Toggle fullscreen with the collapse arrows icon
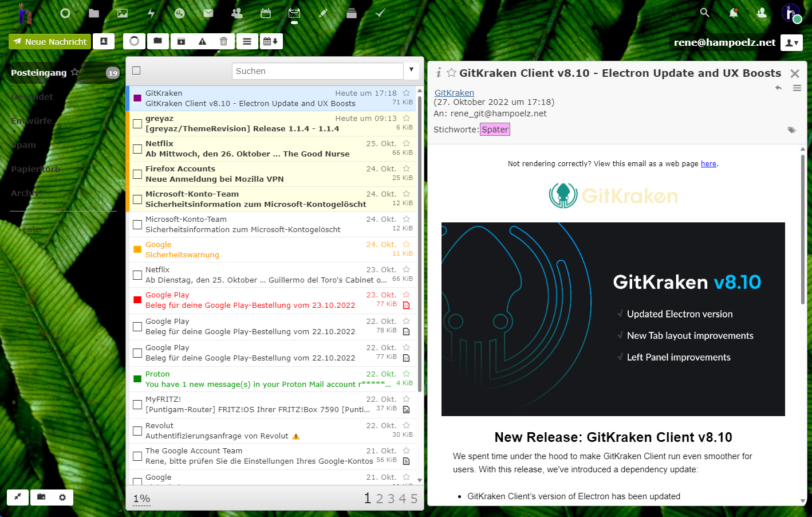The width and height of the screenshot is (812, 517). (x=18, y=497)
